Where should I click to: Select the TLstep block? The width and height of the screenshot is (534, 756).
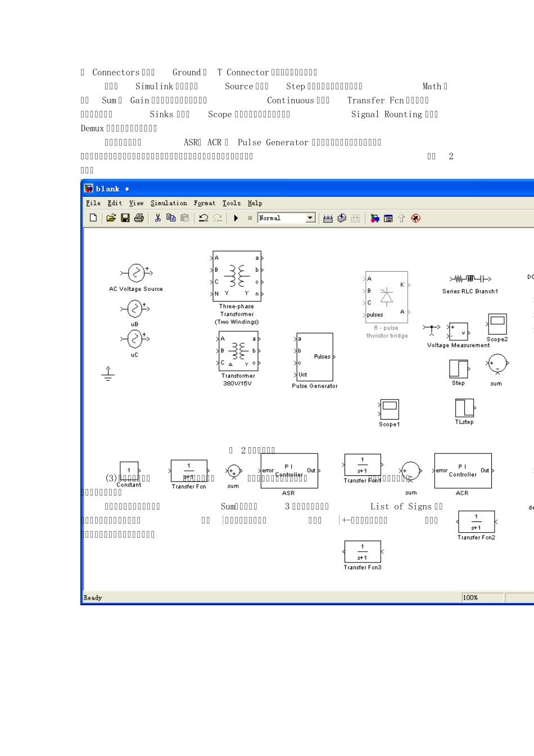tap(465, 408)
